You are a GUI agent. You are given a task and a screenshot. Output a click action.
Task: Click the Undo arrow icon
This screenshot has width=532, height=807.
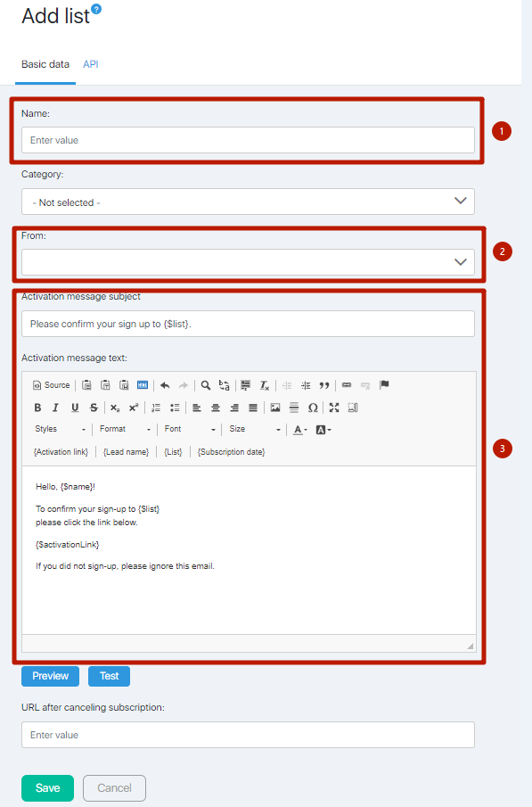[x=165, y=385]
